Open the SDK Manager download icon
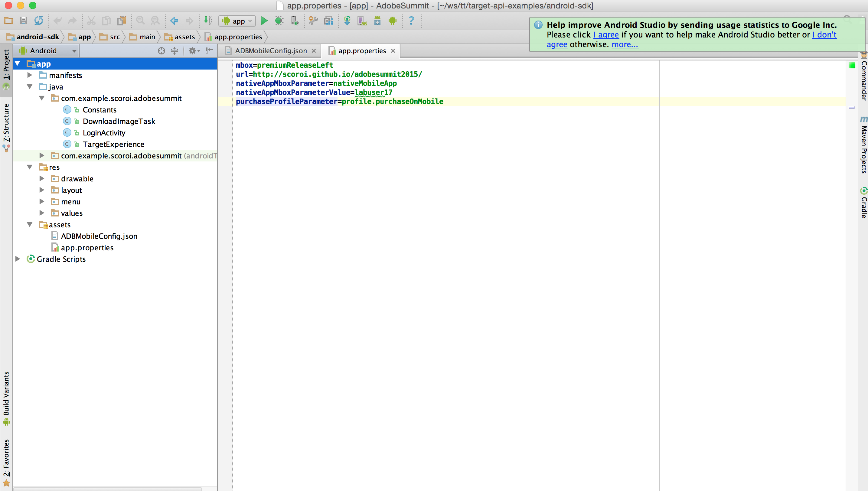This screenshot has width=868, height=491. click(377, 21)
